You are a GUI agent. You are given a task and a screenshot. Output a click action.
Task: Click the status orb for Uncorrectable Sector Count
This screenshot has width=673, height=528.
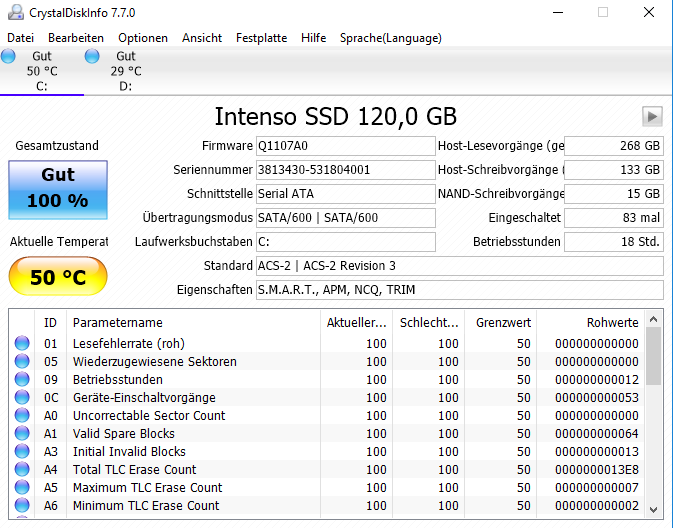coord(22,416)
